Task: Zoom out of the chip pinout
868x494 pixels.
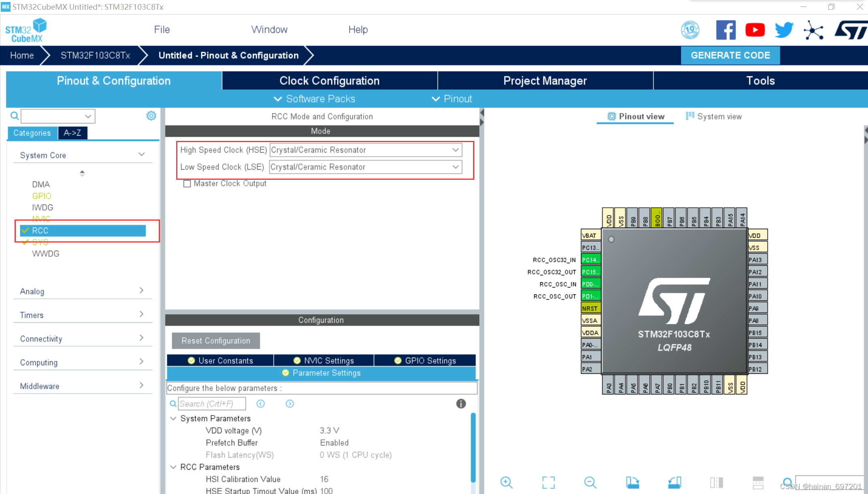Action: [590, 482]
